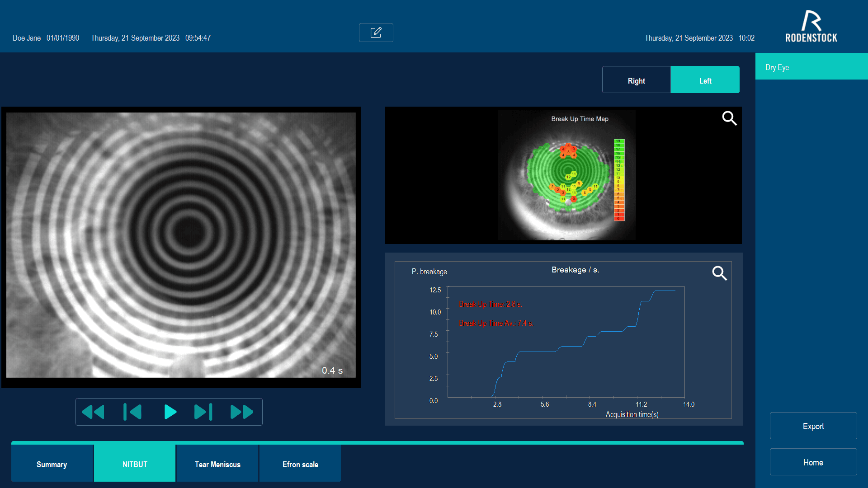Switch to Tear Meniscus tab
The height and width of the screenshot is (488, 868).
[x=217, y=464]
